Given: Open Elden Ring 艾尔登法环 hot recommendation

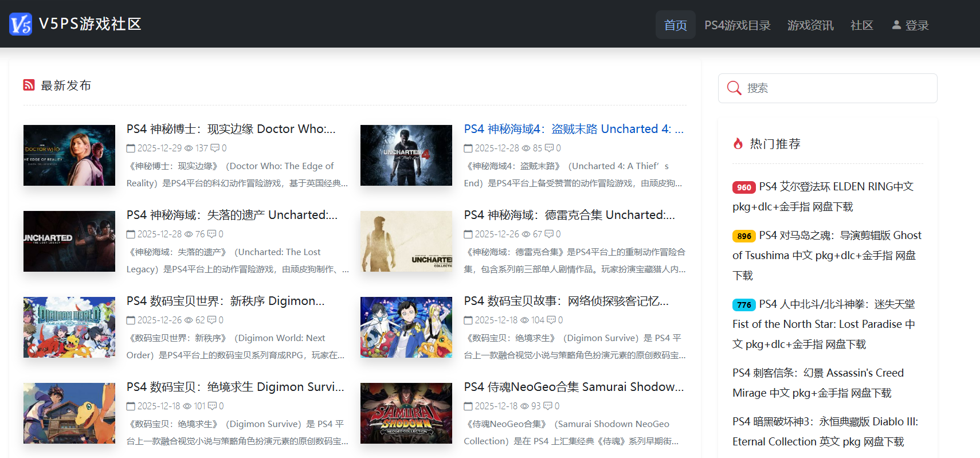Looking at the screenshot, I should tap(823, 197).
